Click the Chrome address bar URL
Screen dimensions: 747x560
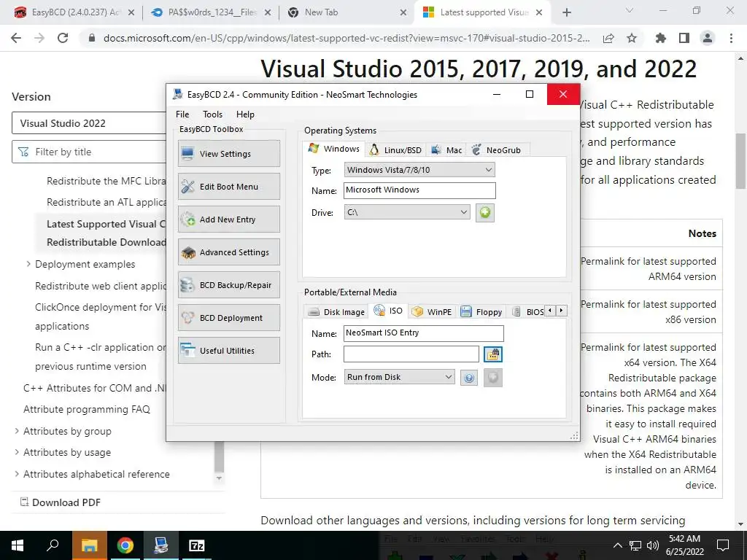347,38
